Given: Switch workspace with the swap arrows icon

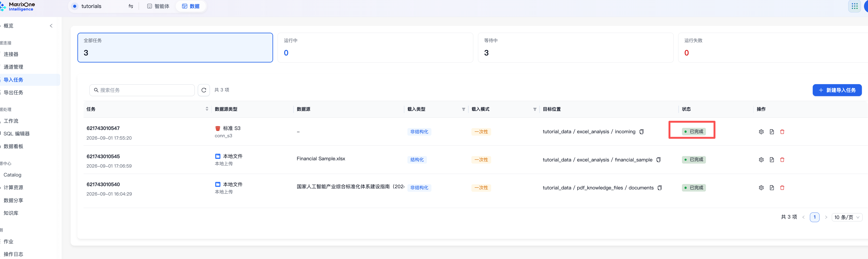Looking at the screenshot, I should pos(131,6).
